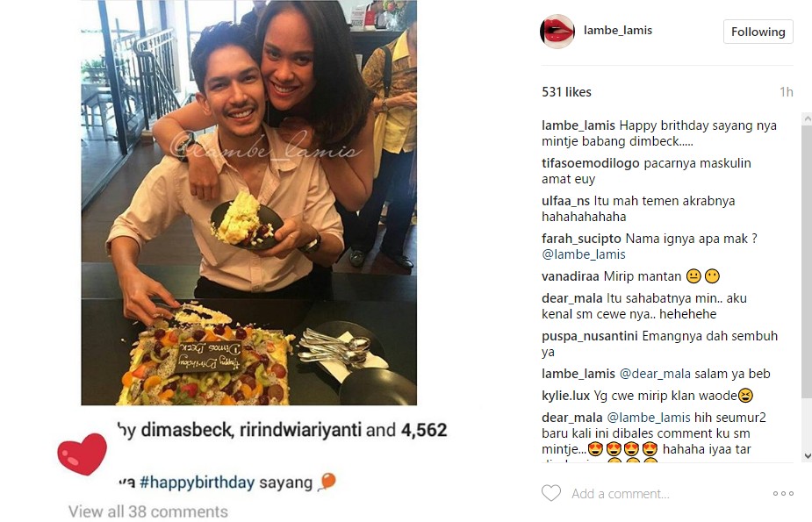Click the red heart sticker under photo
Image resolution: width=812 pixels, height=522 pixels.
[x=82, y=454]
